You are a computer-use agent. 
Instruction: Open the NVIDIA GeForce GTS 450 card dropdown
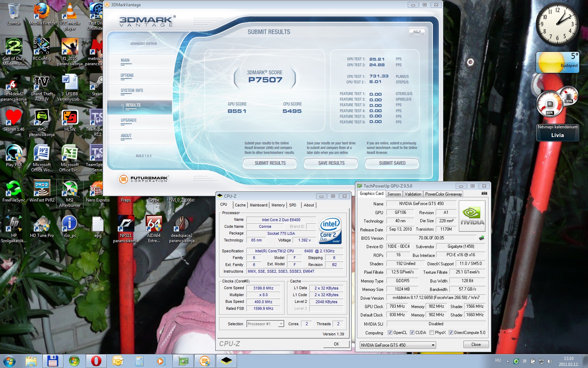(x=398, y=345)
